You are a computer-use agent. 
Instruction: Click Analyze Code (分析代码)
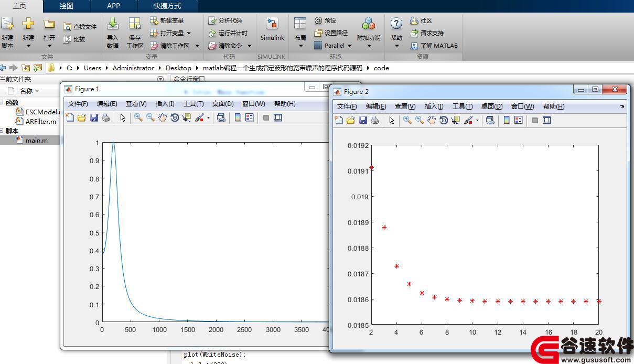225,20
